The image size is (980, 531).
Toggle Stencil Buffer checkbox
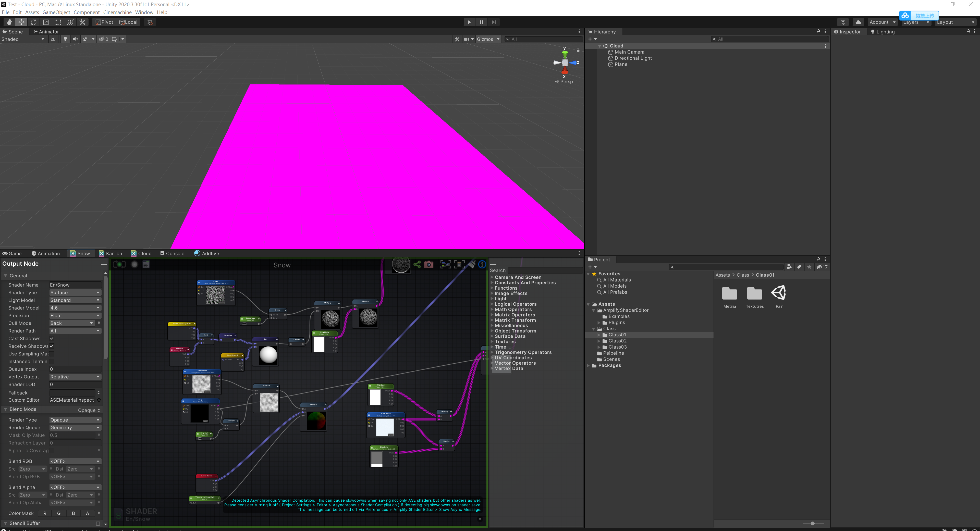[x=98, y=523]
